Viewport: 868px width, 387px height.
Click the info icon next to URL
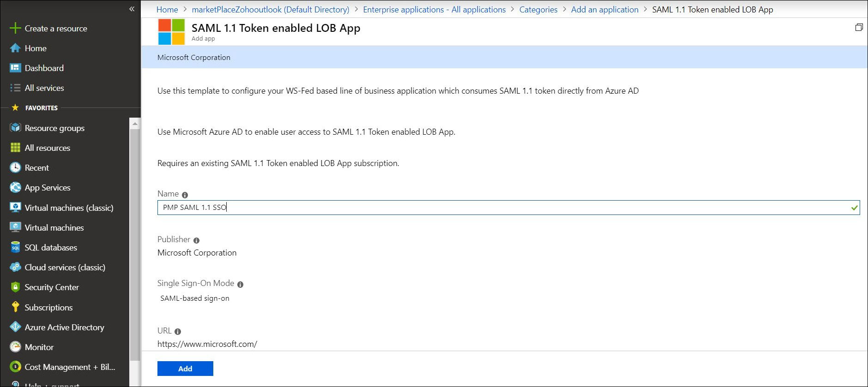click(x=178, y=332)
